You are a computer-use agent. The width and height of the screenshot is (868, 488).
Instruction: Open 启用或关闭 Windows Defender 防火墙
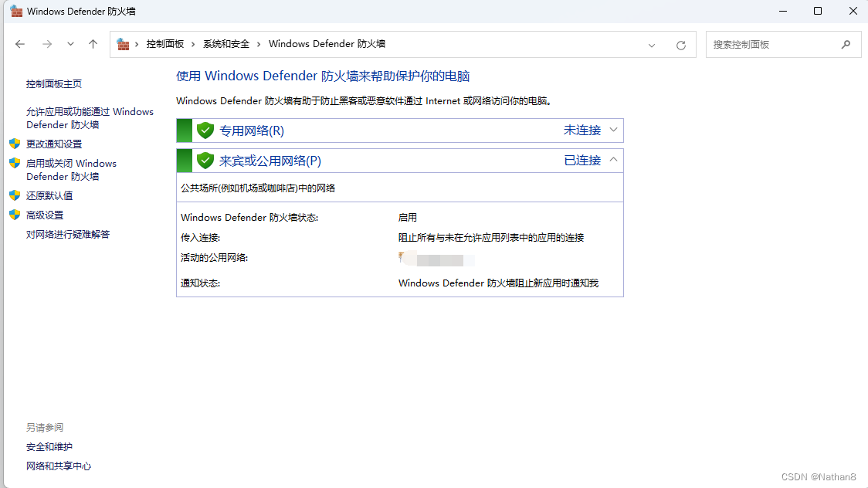click(71, 170)
